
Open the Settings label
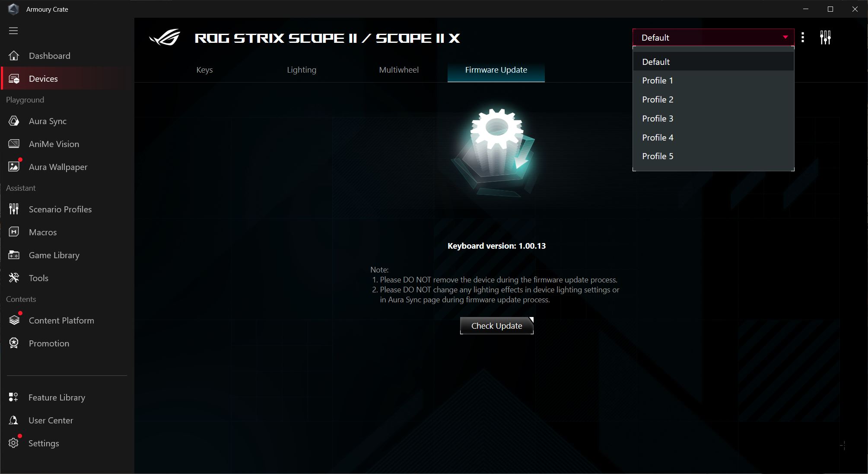tap(44, 443)
